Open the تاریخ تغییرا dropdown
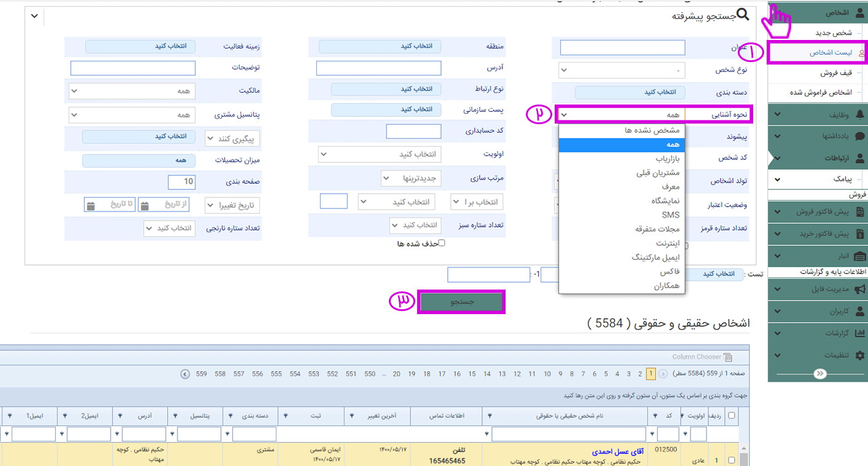 point(233,205)
